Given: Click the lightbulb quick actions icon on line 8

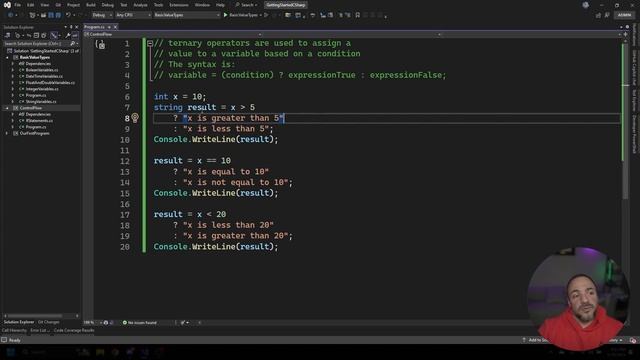Looking at the screenshot, I should pos(135,118).
